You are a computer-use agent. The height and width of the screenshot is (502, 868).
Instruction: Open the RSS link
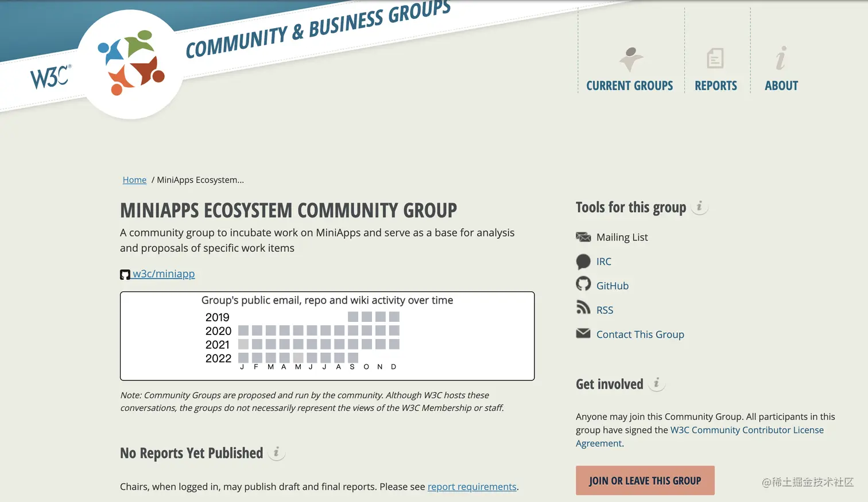pos(605,310)
